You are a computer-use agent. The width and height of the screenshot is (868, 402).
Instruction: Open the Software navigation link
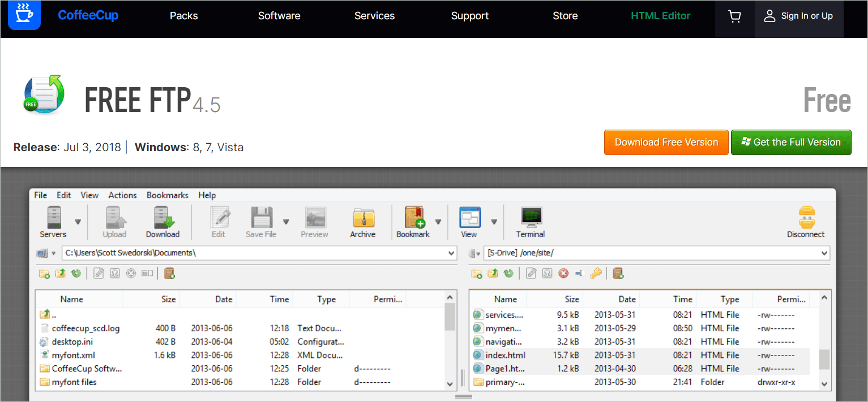[x=279, y=16]
